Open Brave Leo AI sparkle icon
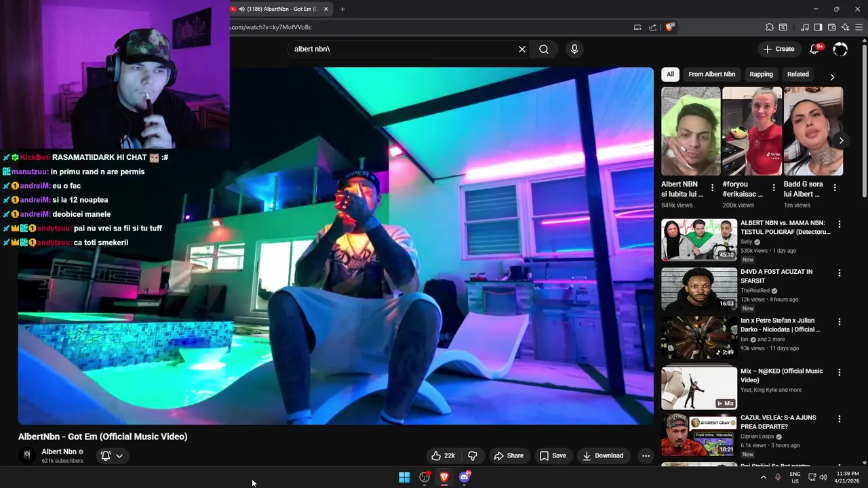868x488 pixels. [845, 27]
